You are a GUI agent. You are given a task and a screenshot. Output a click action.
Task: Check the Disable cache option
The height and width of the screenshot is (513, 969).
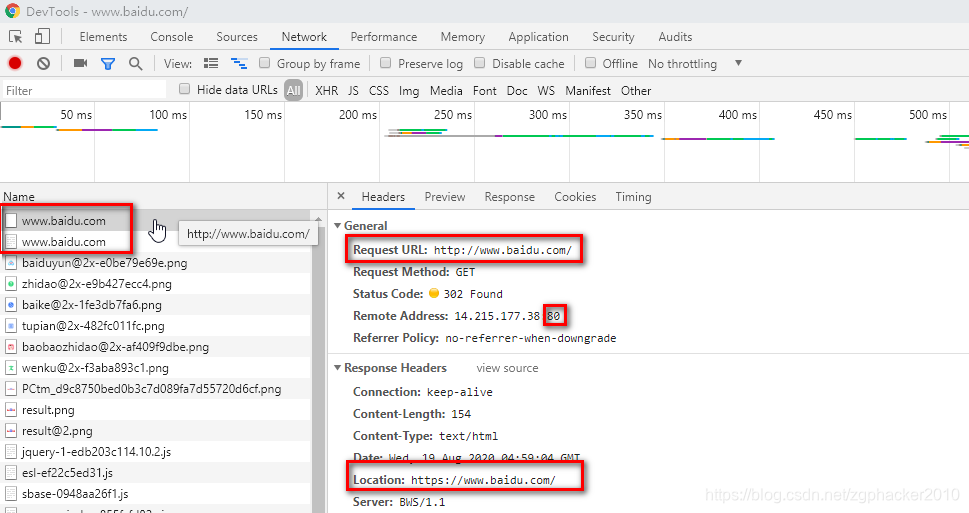(x=480, y=62)
